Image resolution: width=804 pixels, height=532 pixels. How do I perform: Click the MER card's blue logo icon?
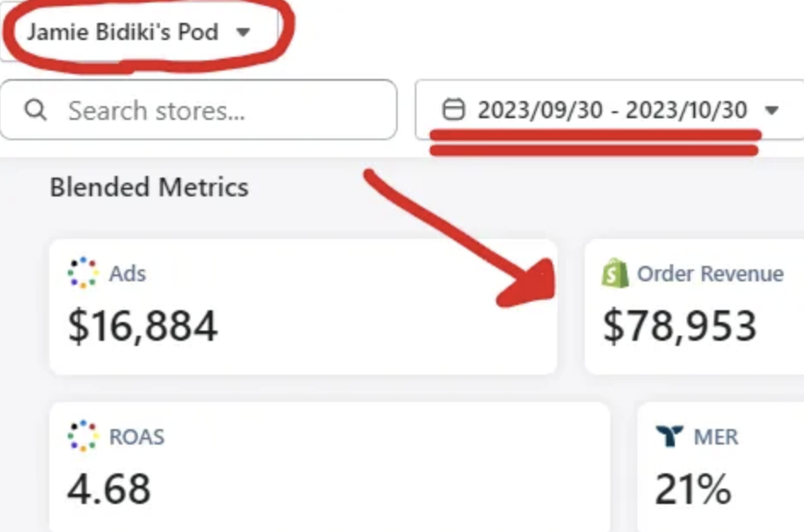point(670,437)
